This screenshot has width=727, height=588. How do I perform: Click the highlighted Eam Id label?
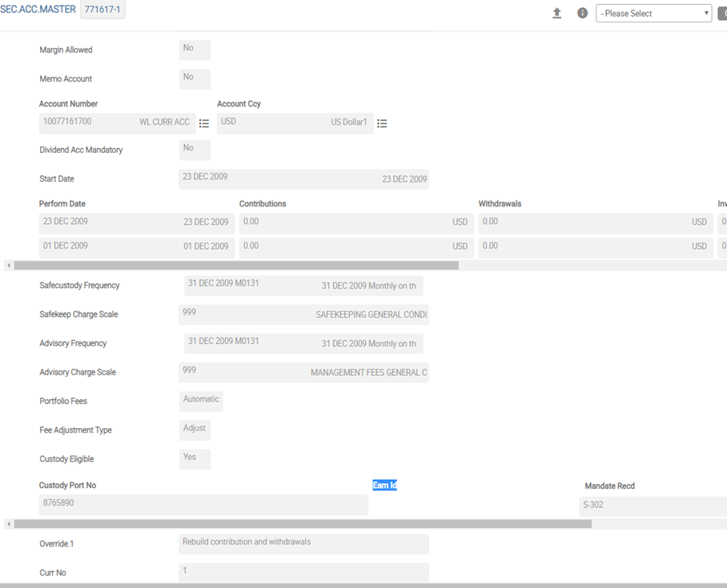[x=384, y=486]
